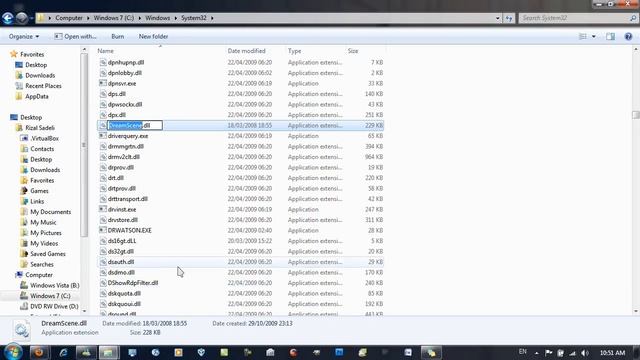Select the DRWATSON.EXE file icon
Screen dimensions: 640x360
(103, 230)
